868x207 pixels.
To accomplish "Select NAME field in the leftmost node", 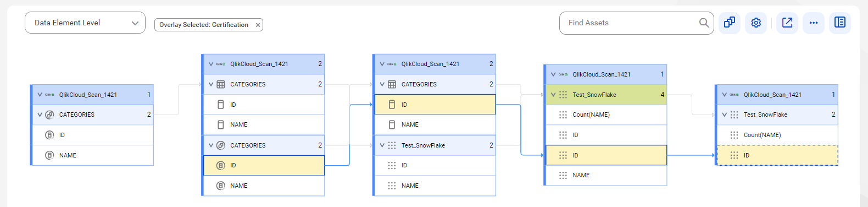I will click(x=92, y=155).
